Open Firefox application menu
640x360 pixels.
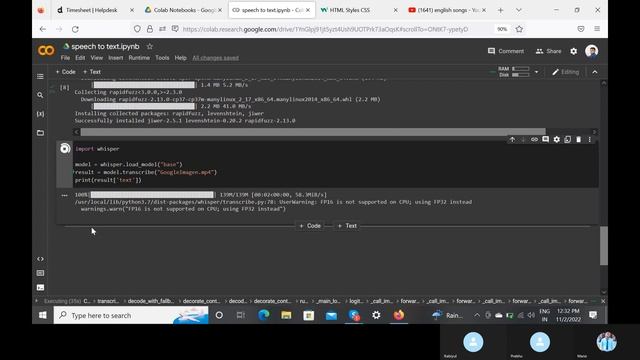point(597,29)
